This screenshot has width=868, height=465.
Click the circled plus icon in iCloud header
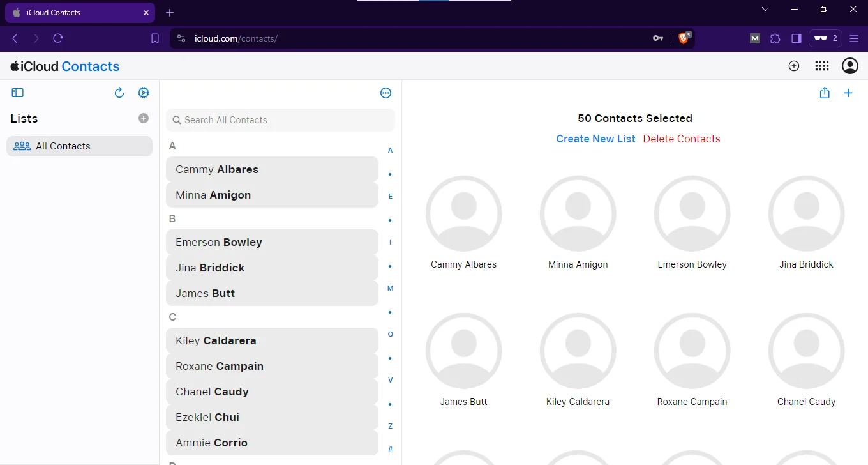coord(794,66)
